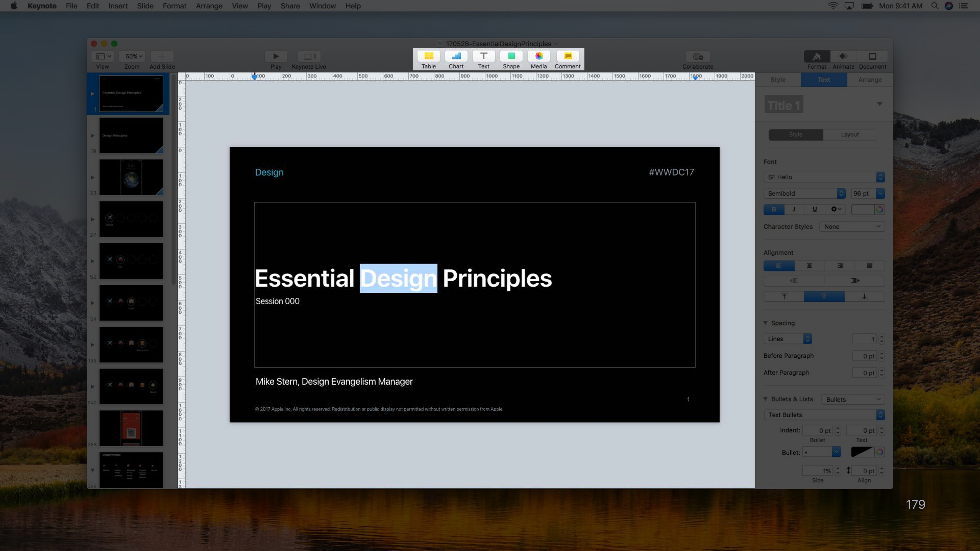Click the Add Slide plus icon
Image resolution: width=980 pixels, height=551 pixels.
point(162,56)
